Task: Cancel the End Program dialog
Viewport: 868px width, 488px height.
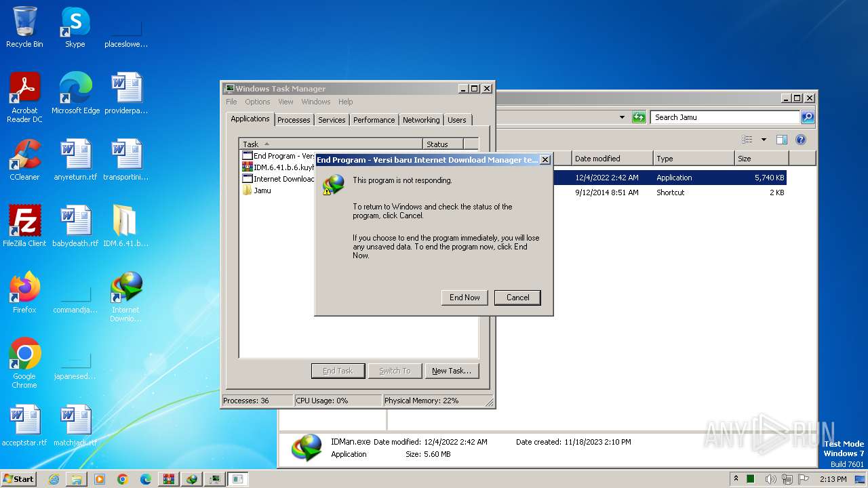Action: pos(517,298)
